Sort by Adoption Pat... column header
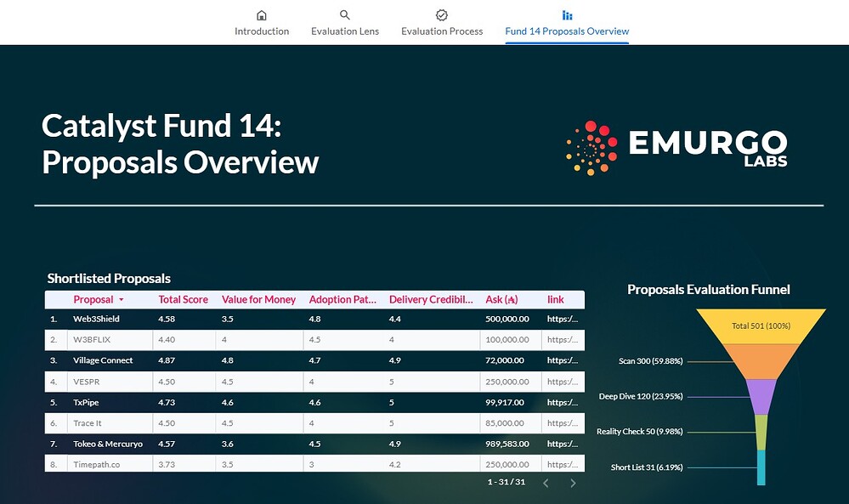This screenshot has width=849, height=504. pyautogui.click(x=342, y=299)
